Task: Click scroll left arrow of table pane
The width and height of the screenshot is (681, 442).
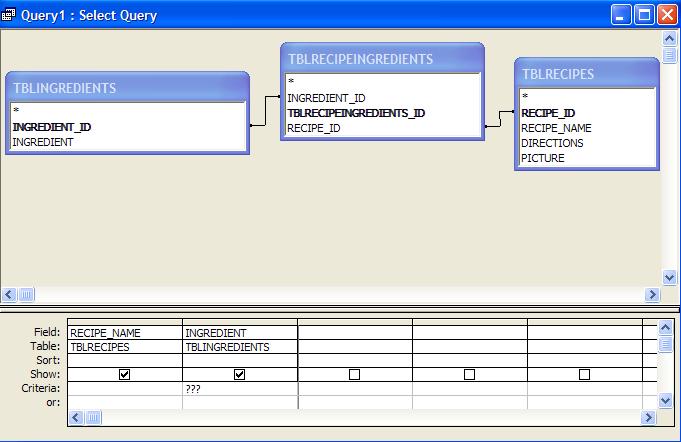Action: coord(9,295)
